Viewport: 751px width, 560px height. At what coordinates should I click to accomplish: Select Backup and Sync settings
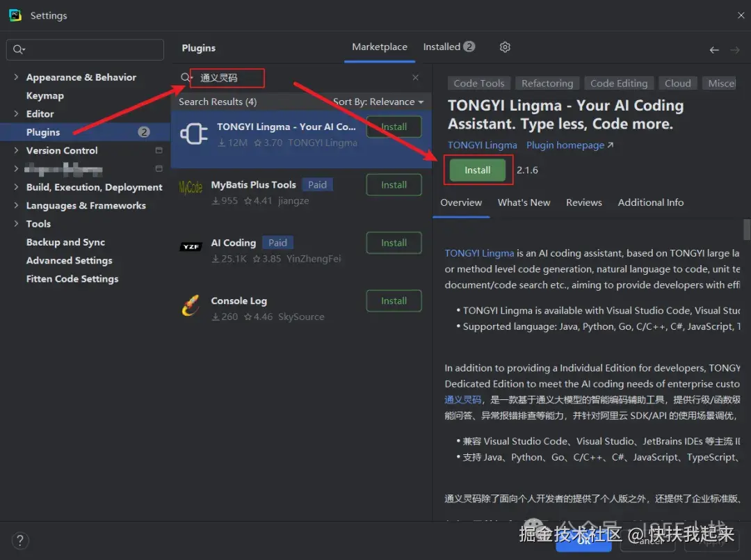(65, 242)
